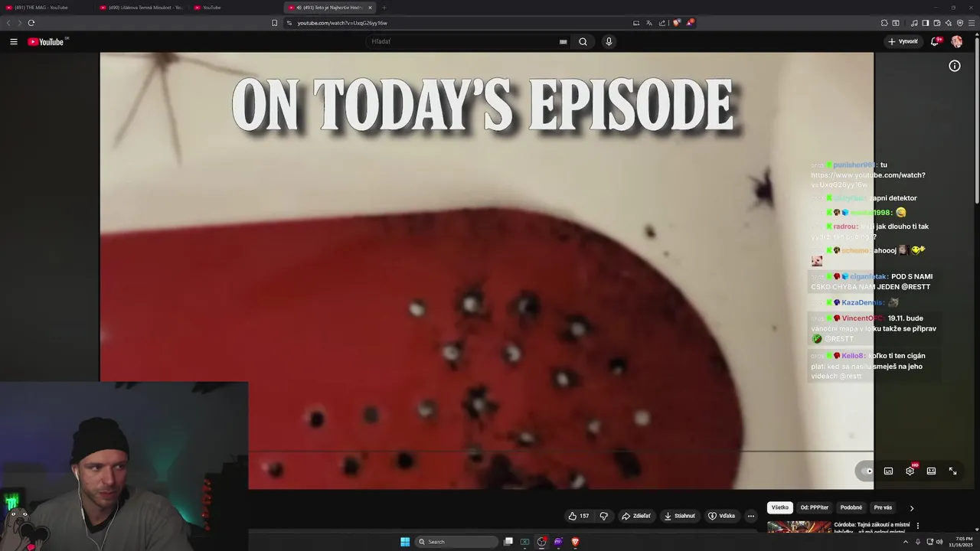Open volume control in system tray
Viewport: 980px width, 551px height.
tap(939, 542)
